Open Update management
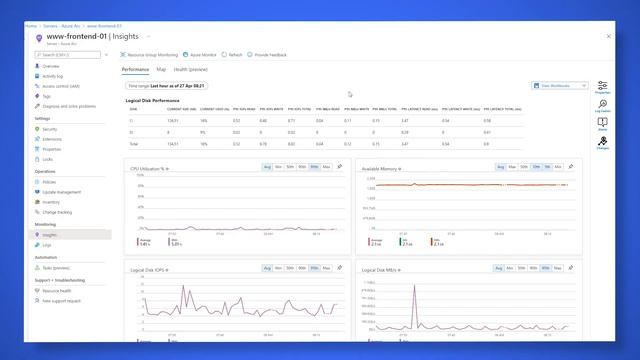Viewport: 640px width, 360px height. (62, 192)
